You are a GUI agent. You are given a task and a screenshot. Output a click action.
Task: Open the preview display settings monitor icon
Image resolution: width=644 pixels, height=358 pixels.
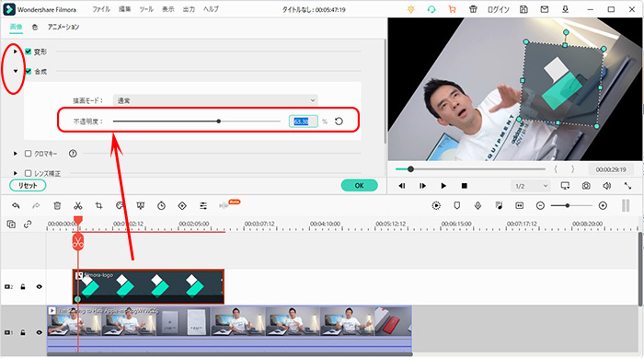[x=566, y=186]
